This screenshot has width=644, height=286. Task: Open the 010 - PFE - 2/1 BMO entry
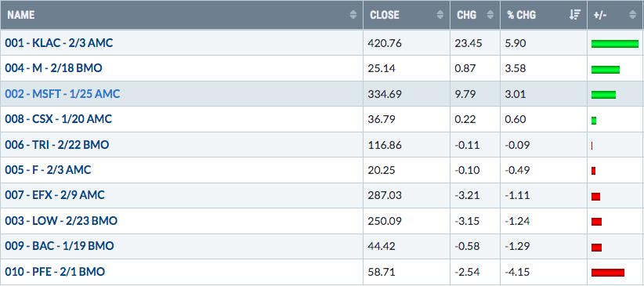pyautogui.click(x=55, y=272)
